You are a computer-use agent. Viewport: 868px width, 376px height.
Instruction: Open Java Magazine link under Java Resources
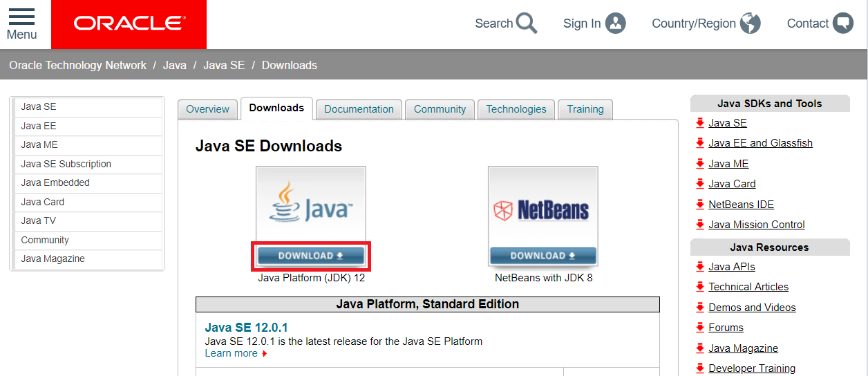[743, 348]
